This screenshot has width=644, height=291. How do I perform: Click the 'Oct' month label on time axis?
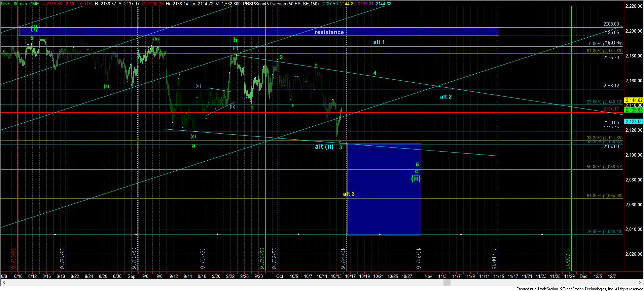click(x=279, y=276)
